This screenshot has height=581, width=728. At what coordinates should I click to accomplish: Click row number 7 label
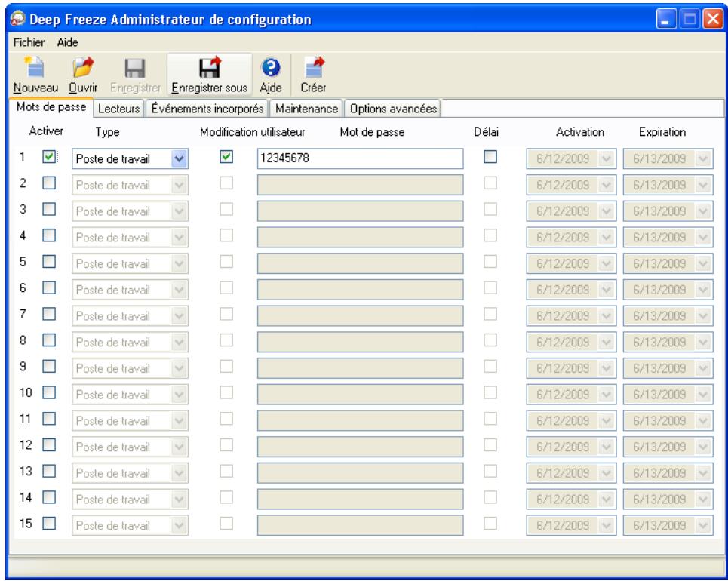(23, 314)
